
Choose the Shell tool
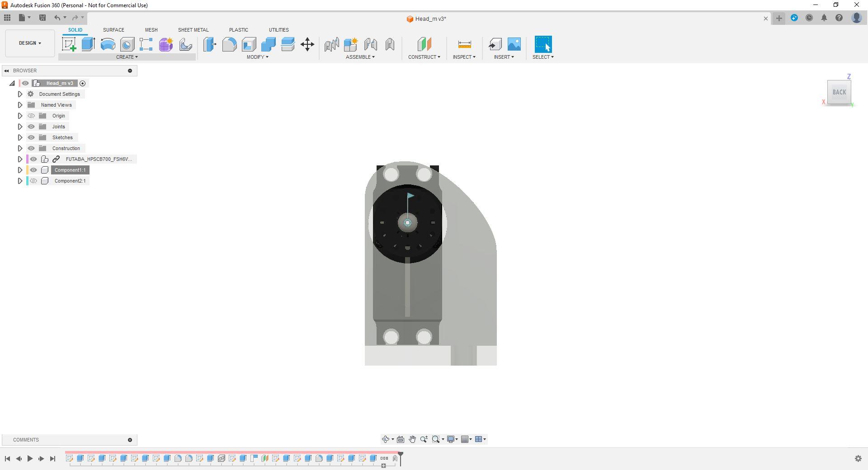[x=249, y=44]
